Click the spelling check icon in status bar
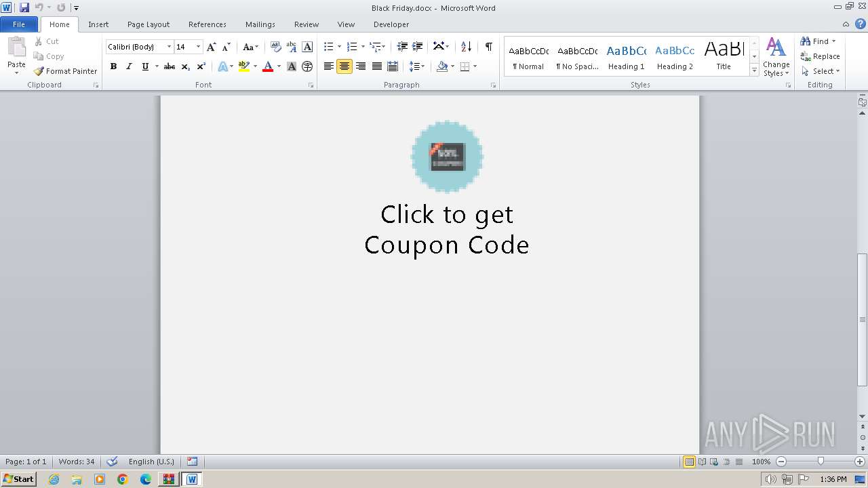This screenshot has width=868, height=488. [112, 462]
